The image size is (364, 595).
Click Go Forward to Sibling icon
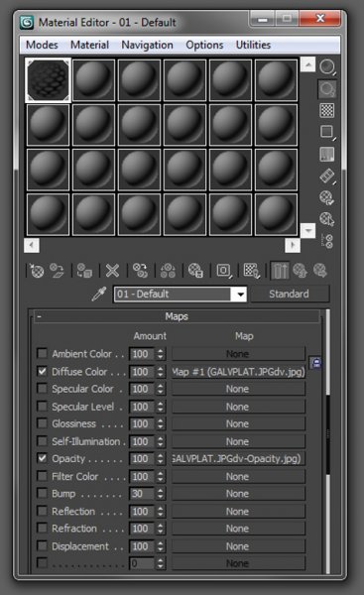[320, 271]
